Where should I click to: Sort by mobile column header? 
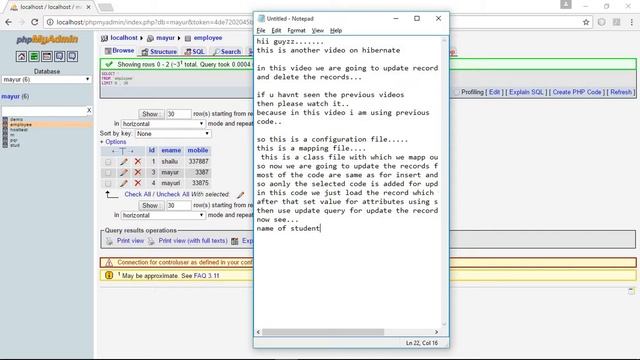pos(198,150)
